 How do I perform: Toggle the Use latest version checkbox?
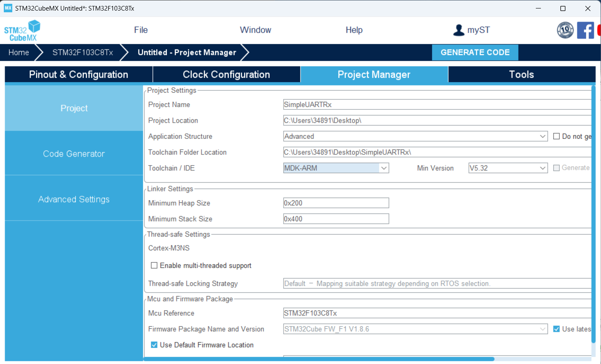pyautogui.click(x=557, y=329)
